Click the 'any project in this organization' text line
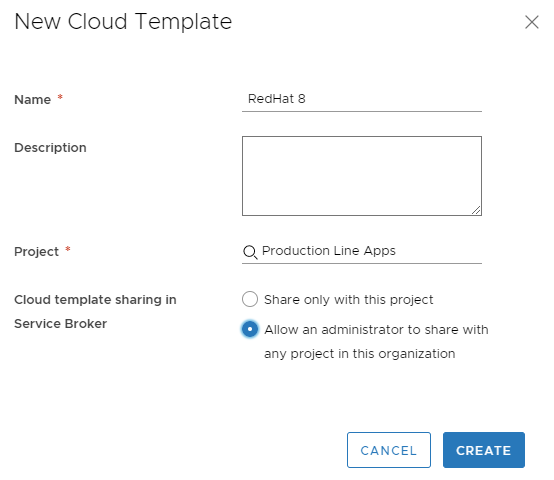Viewport: 554px width, 480px height. (x=360, y=354)
